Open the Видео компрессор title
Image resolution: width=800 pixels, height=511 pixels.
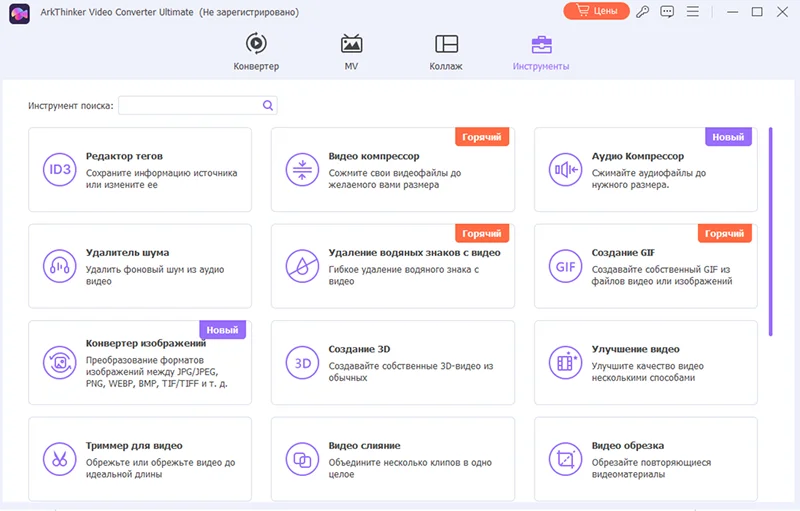coord(374,156)
